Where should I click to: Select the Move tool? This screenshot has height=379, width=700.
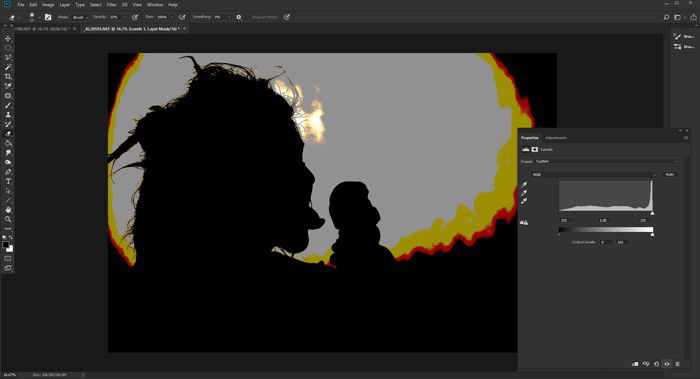(8, 39)
